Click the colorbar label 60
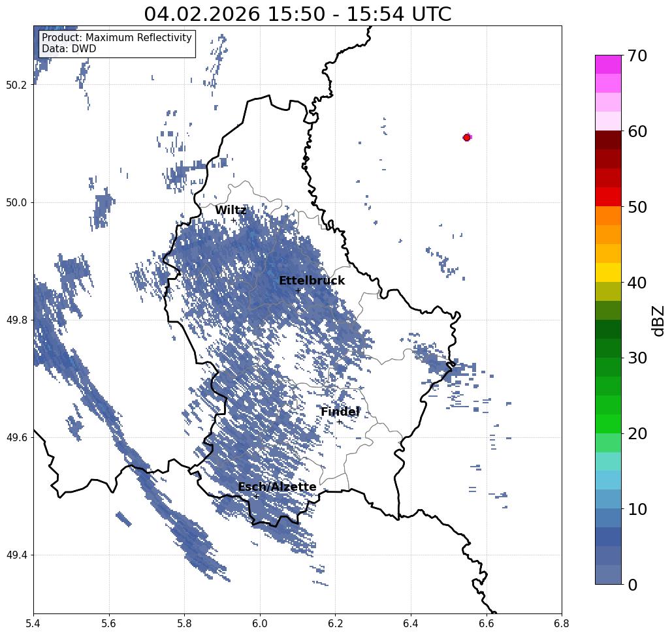672x635 pixels. (637, 131)
